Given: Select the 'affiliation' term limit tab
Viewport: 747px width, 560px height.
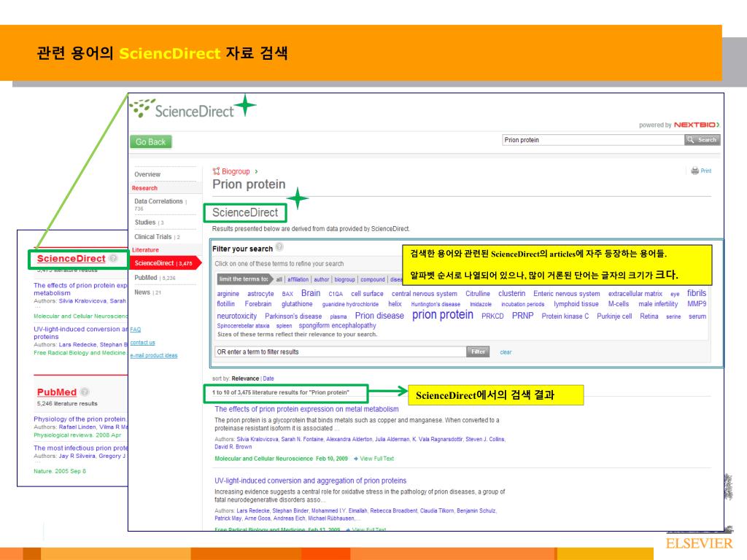Looking at the screenshot, I should click(298, 279).
